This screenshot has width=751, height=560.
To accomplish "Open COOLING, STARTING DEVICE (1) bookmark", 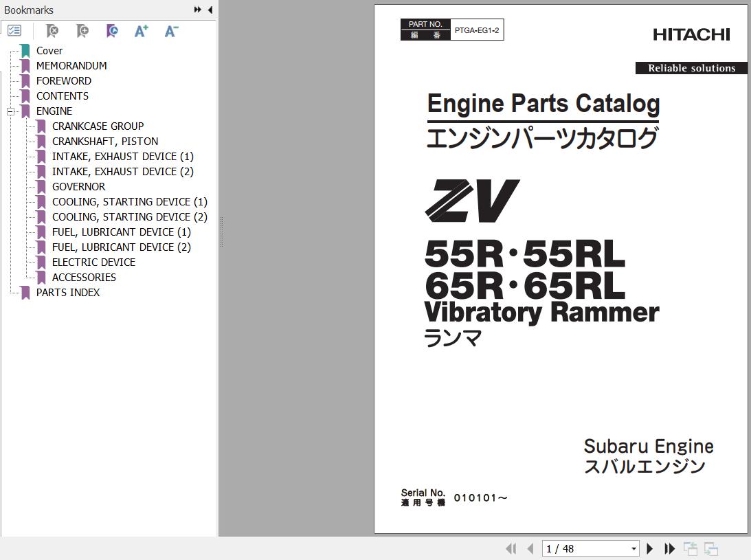I will point(130,202).
